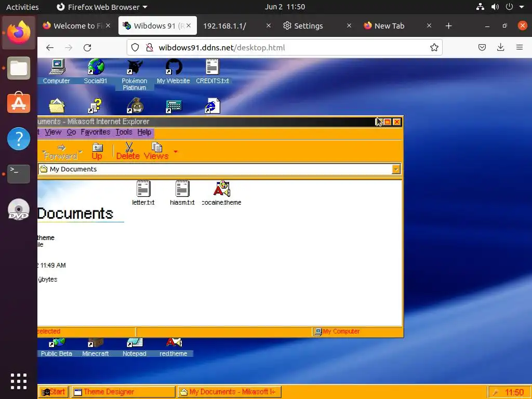
Task: Select the red.theme desktop file
Action: (174, 347)
